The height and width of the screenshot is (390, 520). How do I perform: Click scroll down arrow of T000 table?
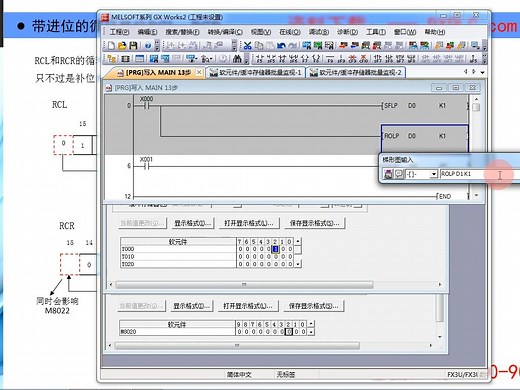click(x=298, y=264)
